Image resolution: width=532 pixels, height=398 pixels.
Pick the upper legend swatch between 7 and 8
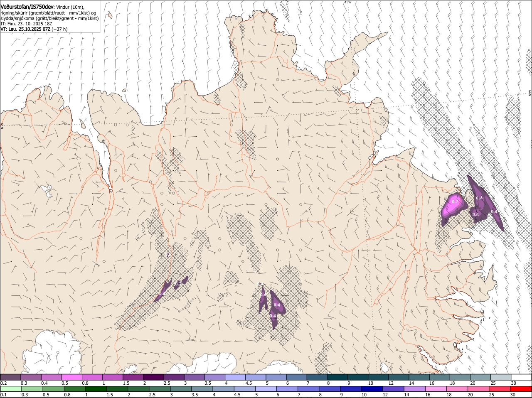(x=316, y=377)
